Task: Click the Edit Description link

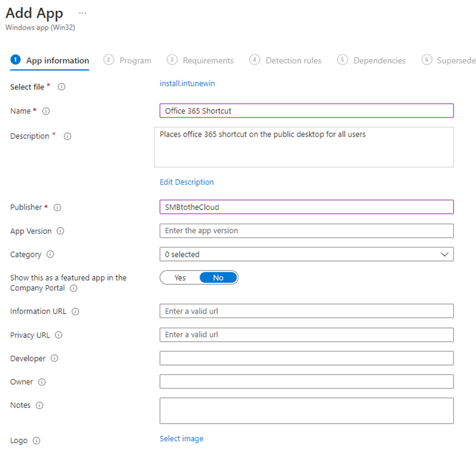Action: coord(187,182)
